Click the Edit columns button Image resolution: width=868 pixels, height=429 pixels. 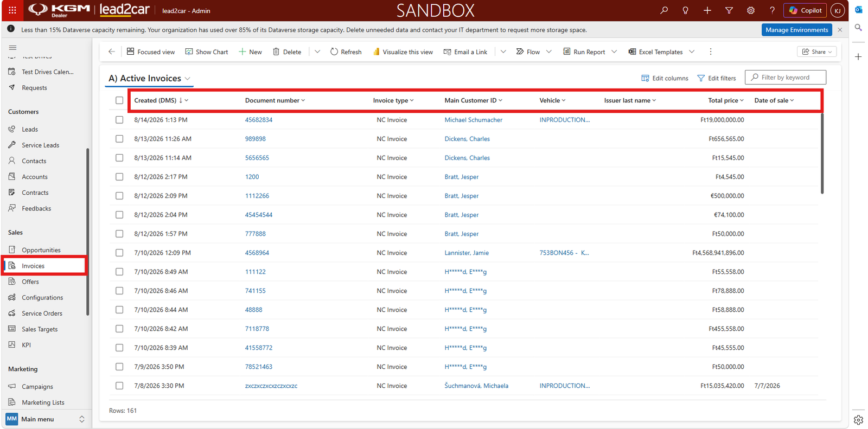coord(665,78)
